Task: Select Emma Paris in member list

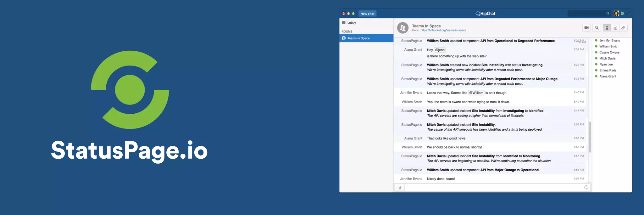Action: point(608,70)
